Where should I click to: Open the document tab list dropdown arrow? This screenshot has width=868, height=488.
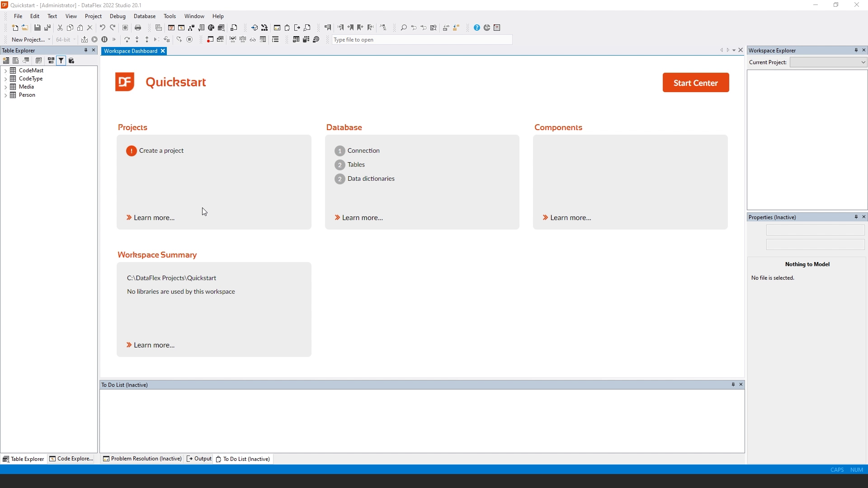click(x=734, y=50)
